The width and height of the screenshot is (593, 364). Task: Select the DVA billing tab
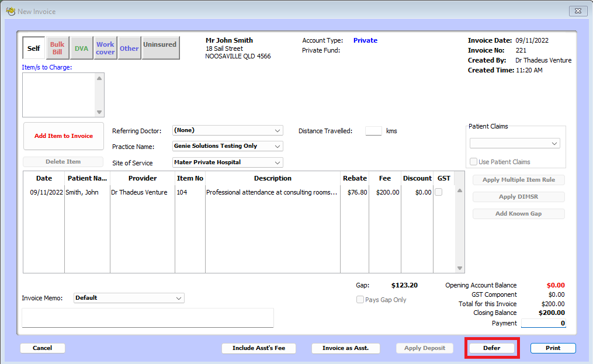81,47
